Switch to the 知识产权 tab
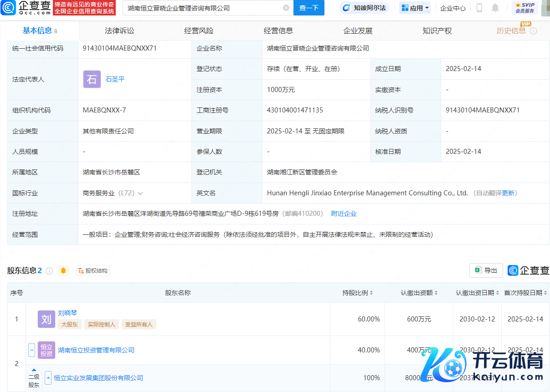Image resolution: width=550 pixels, height=392 pixels. pyautogui.click(x=437, y=31)
